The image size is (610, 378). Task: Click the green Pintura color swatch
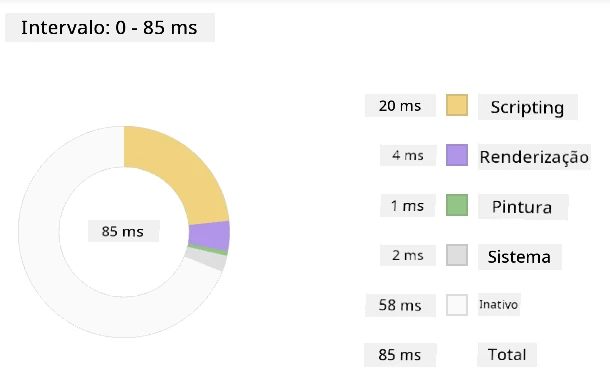click(457, 205)
